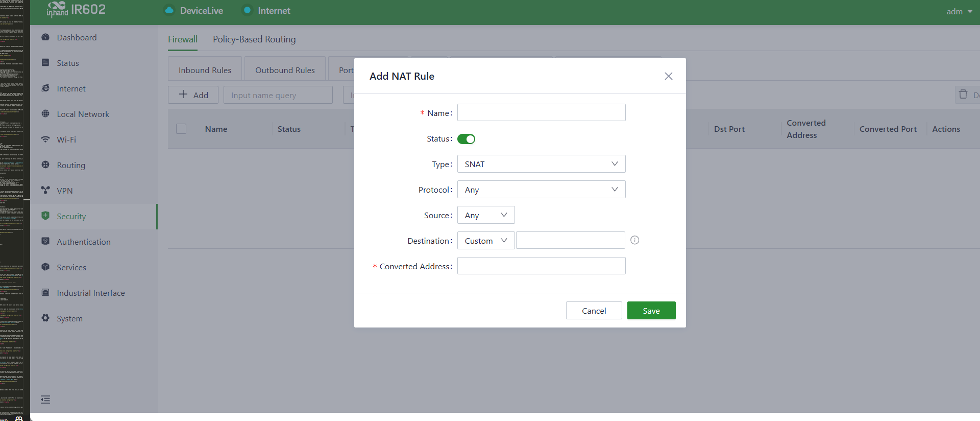Save the NAT rule

tap(651, 311)
